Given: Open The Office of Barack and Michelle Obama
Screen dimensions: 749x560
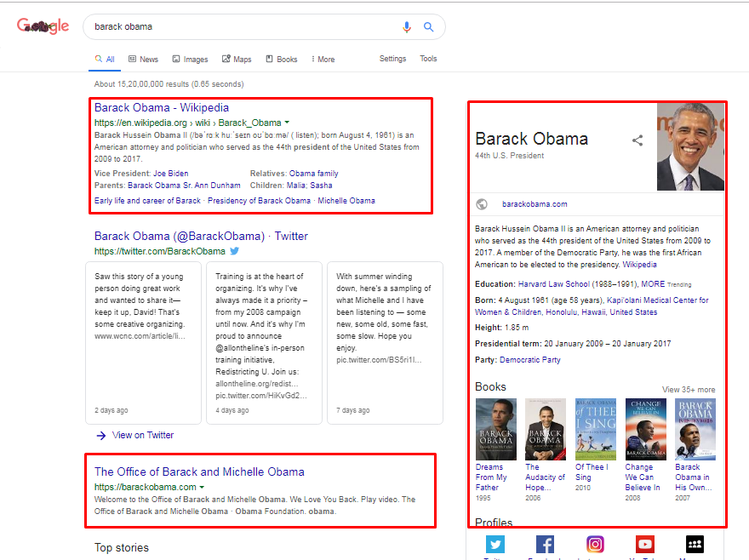Looking at the screenshot, I should click(x=199, y=471).
